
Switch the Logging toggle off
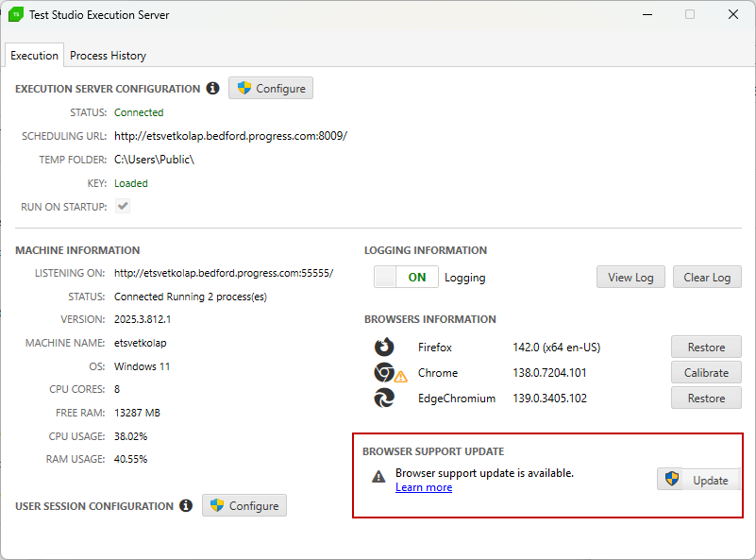click(x=406, y=277)
